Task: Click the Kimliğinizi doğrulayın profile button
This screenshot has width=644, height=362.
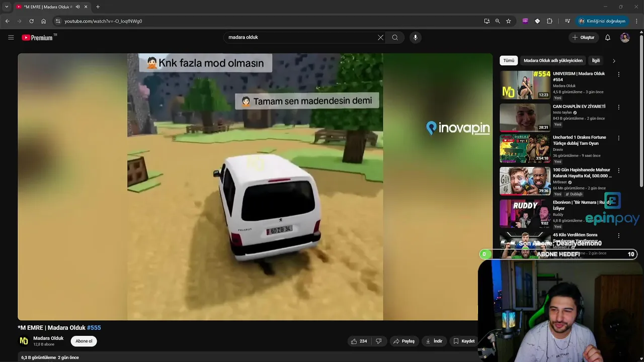Action: (x=602, y=21)
